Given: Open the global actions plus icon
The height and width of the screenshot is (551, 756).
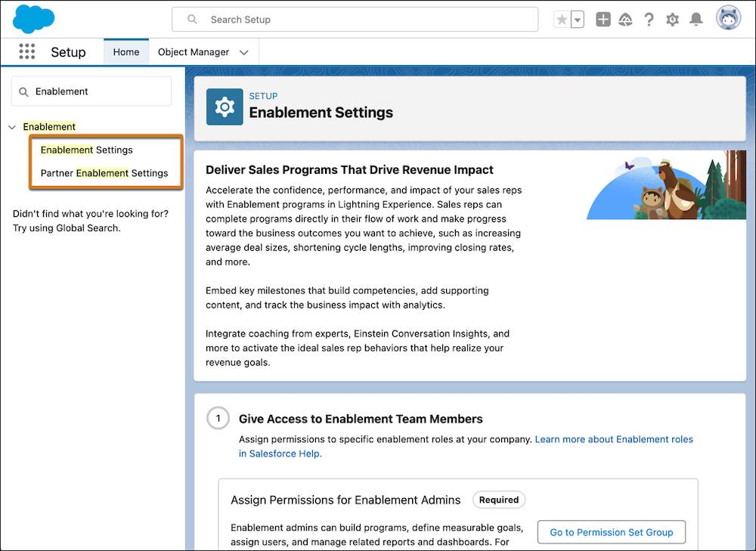Looking at the screenshot, I should click(603, 20).
